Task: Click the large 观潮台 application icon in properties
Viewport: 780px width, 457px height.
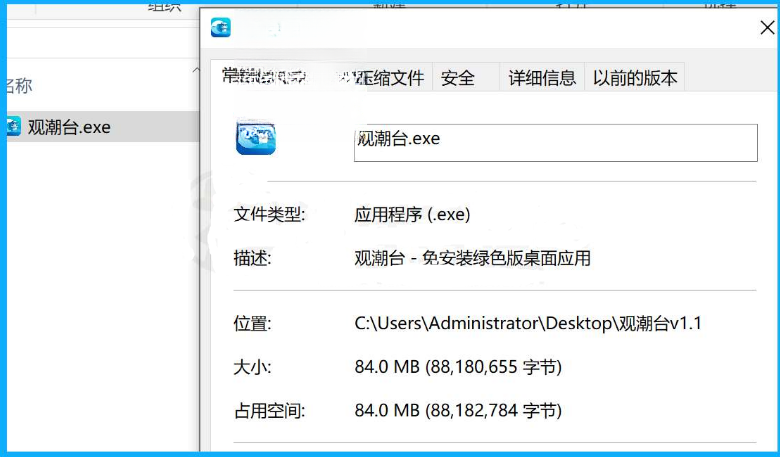Action: tap(256, 137)
